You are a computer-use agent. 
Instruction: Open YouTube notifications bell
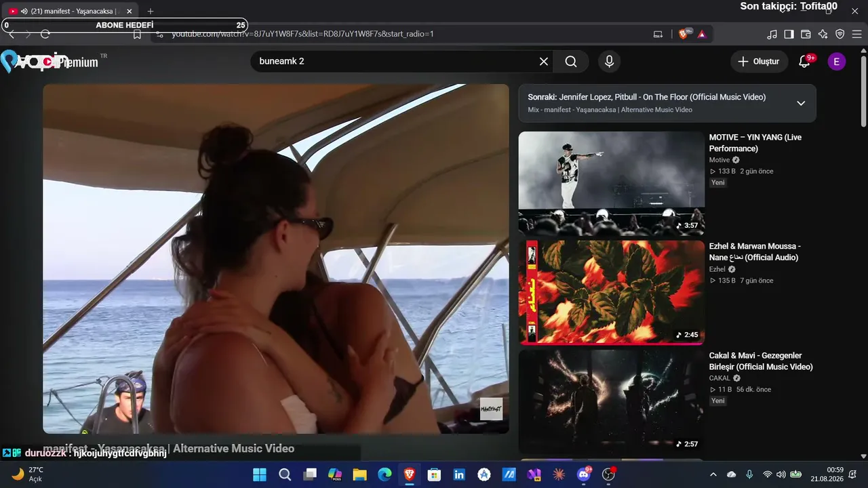pos(805,62)
